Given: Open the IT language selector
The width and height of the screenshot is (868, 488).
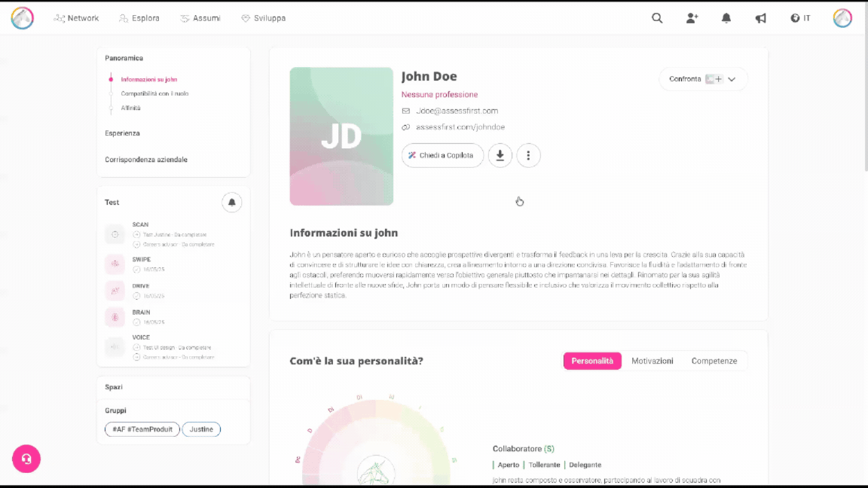Looking at the screenshot, I should [x=800, y=18].
